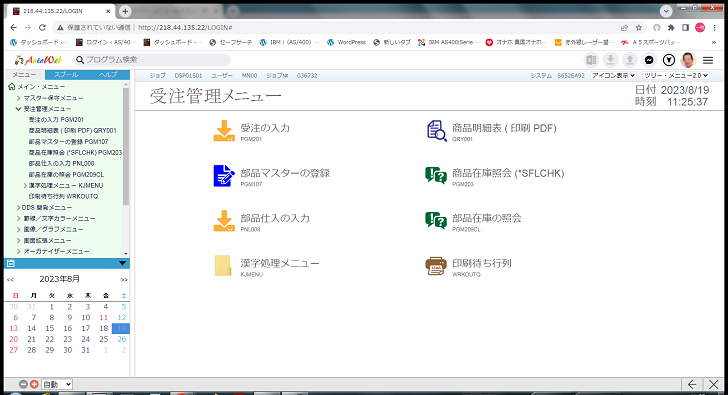728x395 pixels.
Task: Expand the マスター保守メニュー tree node
Action: pos(18,98)
